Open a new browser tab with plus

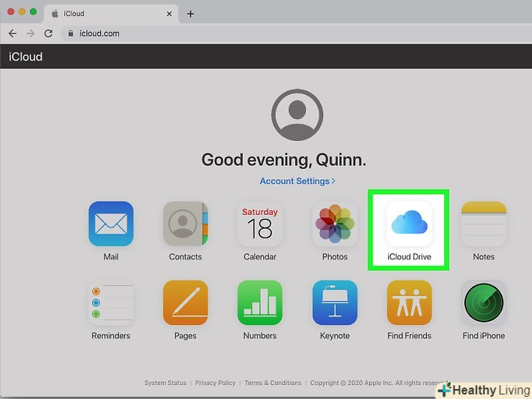coord(191,14)
